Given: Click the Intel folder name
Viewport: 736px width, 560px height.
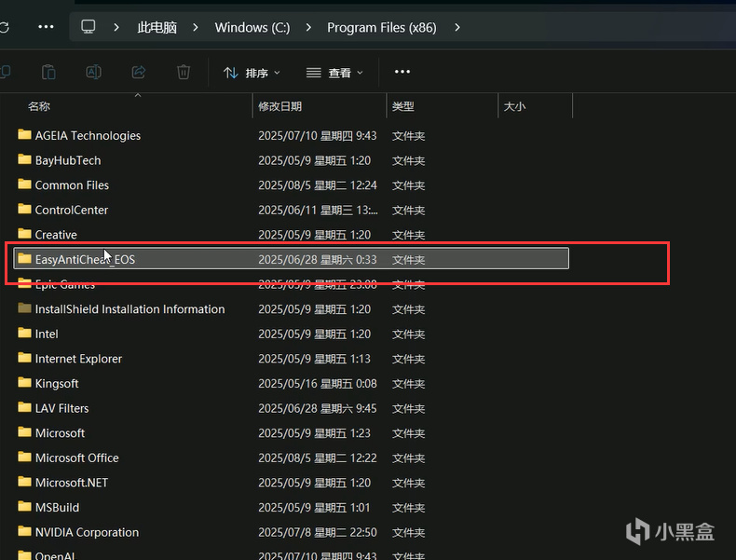Looking at the screenshot, I should (x=47, y=335).
